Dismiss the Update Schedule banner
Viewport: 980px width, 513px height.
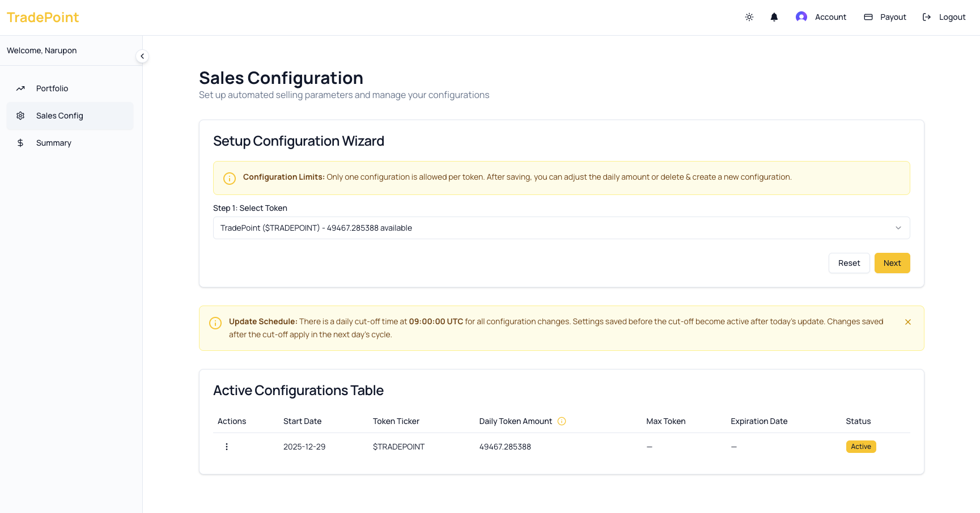click(x=908, y=321)
